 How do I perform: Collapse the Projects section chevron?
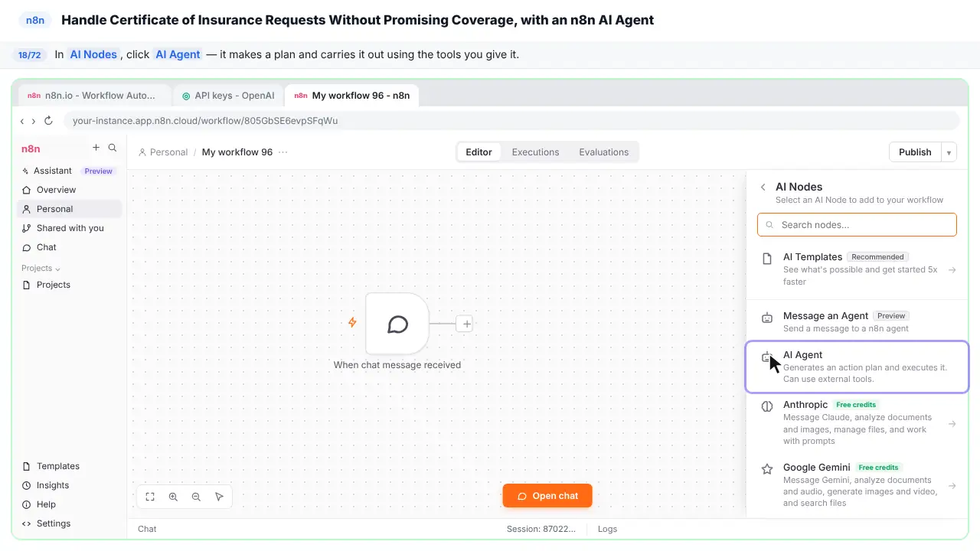[x=57, y=269]
